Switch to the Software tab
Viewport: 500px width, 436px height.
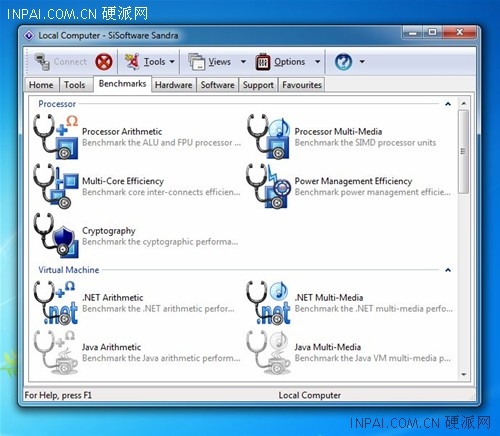218,85
